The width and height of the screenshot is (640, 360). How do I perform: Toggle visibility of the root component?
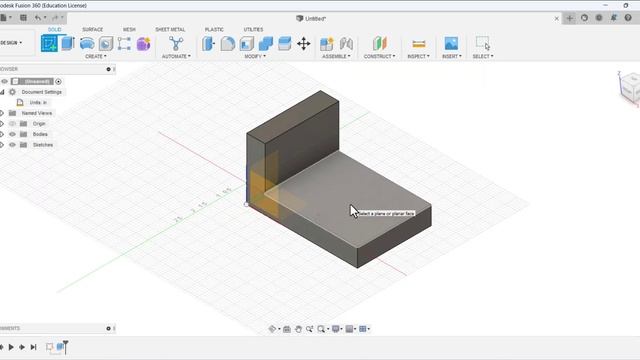point(4,82)
